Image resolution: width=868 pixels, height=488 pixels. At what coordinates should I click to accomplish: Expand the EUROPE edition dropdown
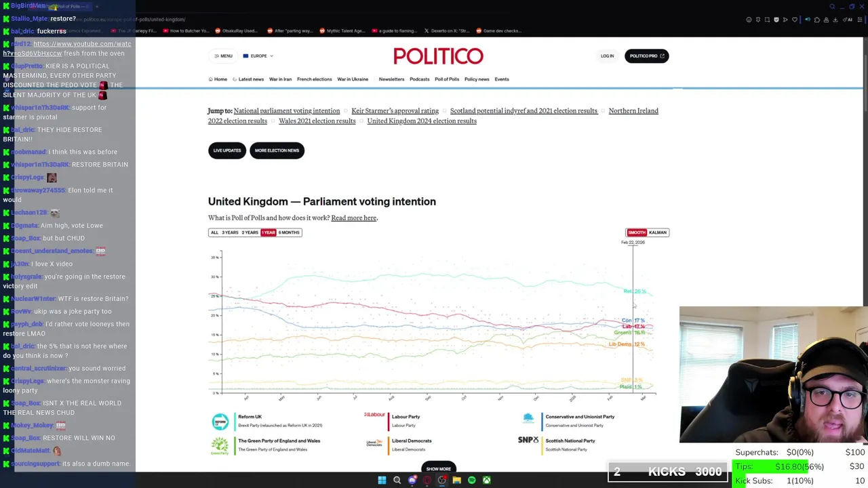(x=258, y=56)
